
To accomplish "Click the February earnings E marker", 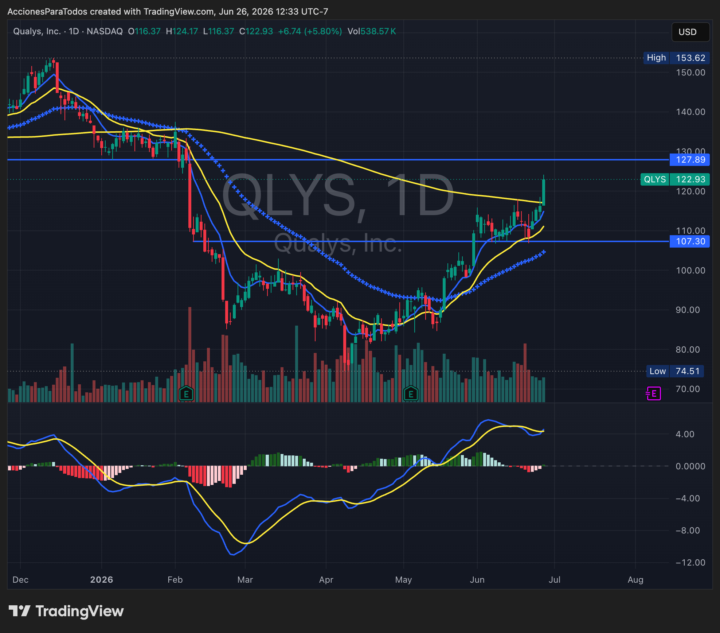I will [x=186, y=393].
